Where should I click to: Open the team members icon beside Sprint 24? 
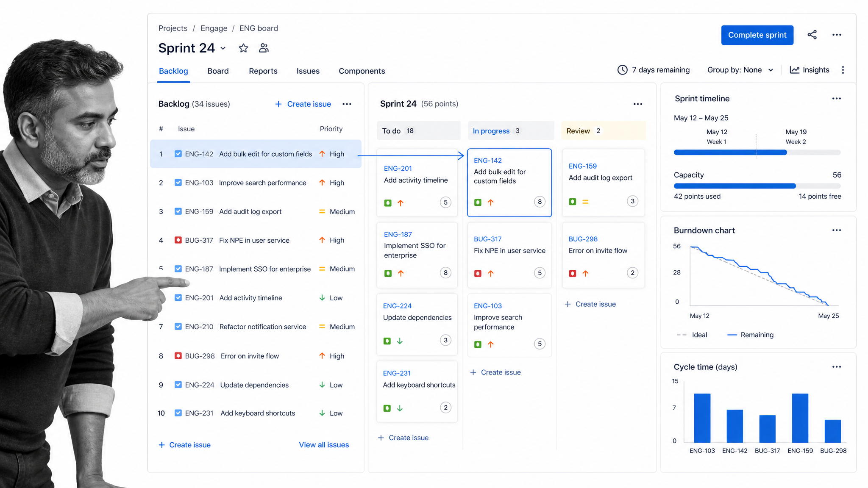264,48
